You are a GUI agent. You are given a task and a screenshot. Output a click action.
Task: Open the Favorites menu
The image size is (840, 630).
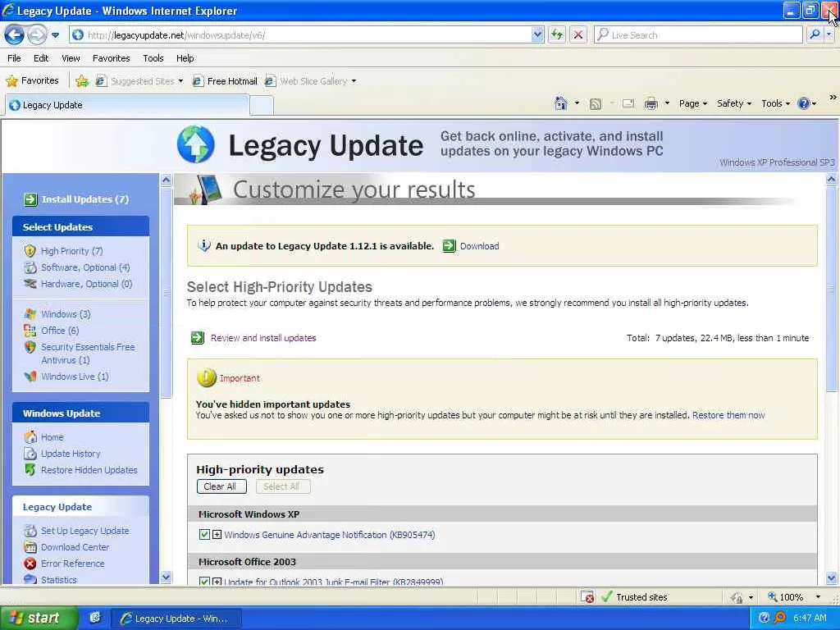(111, 58)
